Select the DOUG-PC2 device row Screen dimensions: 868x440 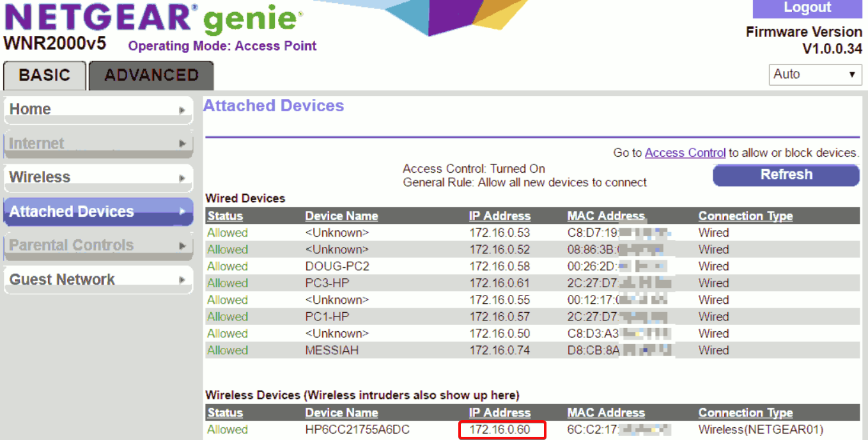coord(532,266)
